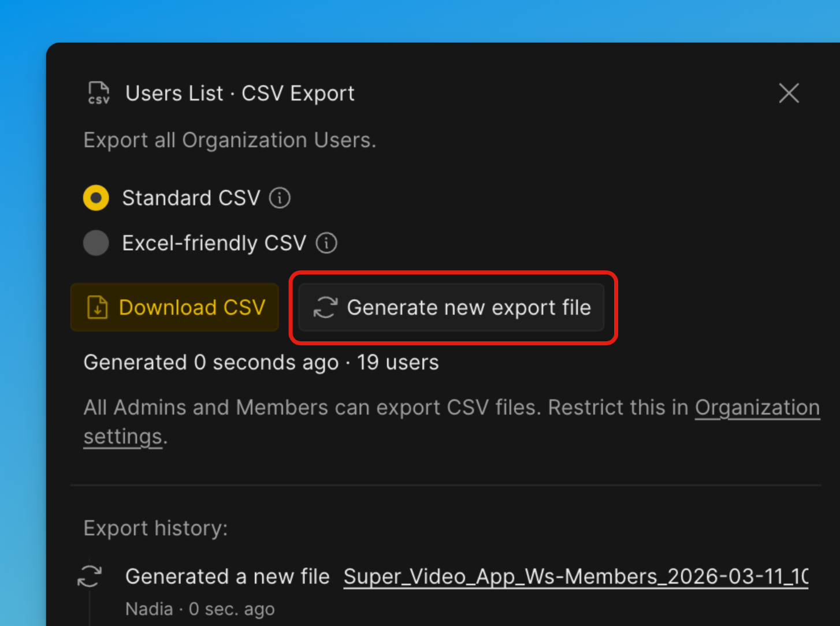The width and height of the screenshot is (840, 626).
Task: Open the info tooltip for Standard CSV
Action: tap(280, 198)
